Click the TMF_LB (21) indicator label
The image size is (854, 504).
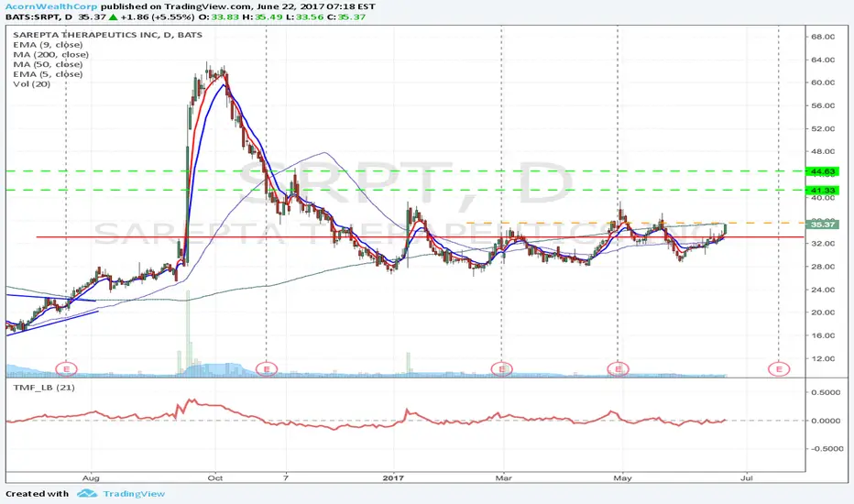(x=44, y=388)
